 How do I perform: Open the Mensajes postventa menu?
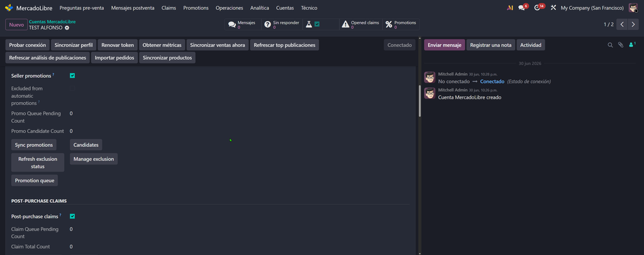click(x=133, y=8)
